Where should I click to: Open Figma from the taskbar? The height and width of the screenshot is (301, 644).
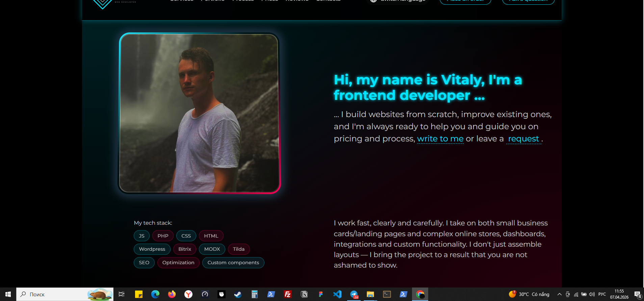(321, 294)
